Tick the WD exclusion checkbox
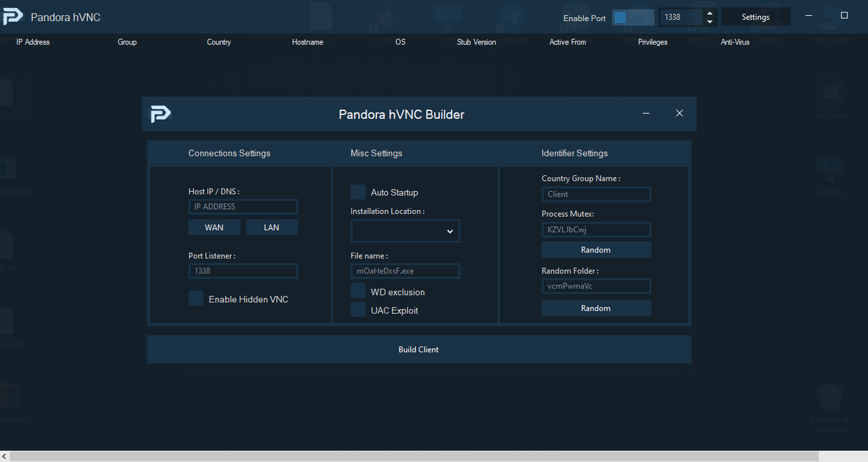 (x=358, y=291)
